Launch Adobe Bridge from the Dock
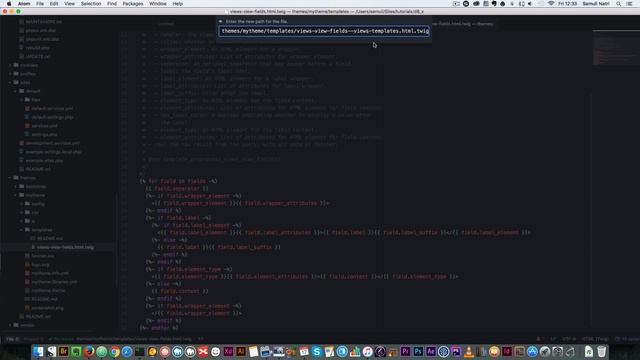 click(64, 351)
